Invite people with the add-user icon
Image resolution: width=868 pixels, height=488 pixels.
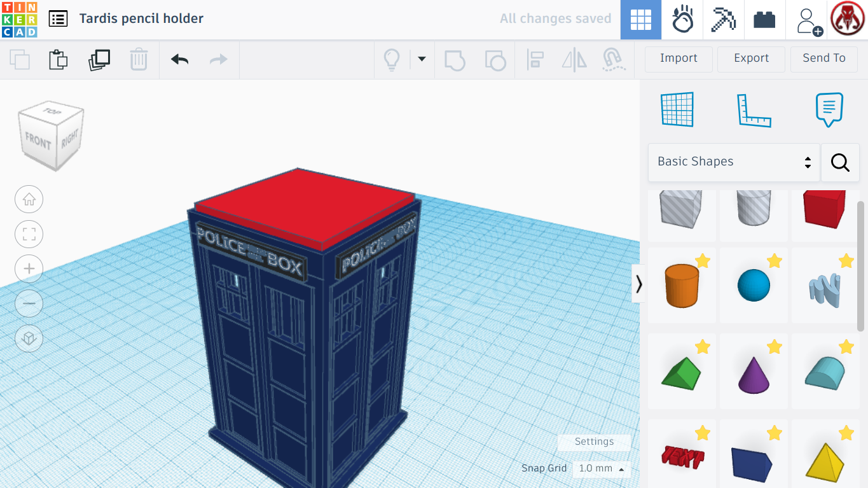click(808, 21)
